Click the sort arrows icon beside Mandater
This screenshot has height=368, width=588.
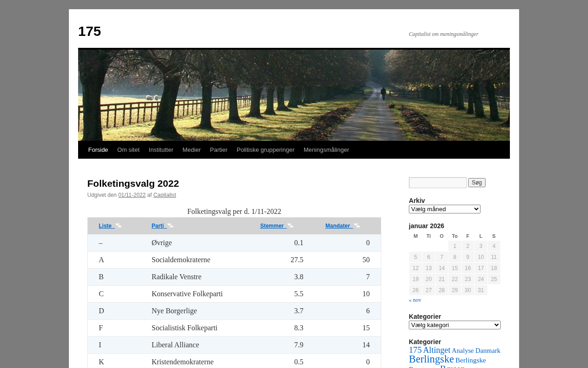point(357,226)
